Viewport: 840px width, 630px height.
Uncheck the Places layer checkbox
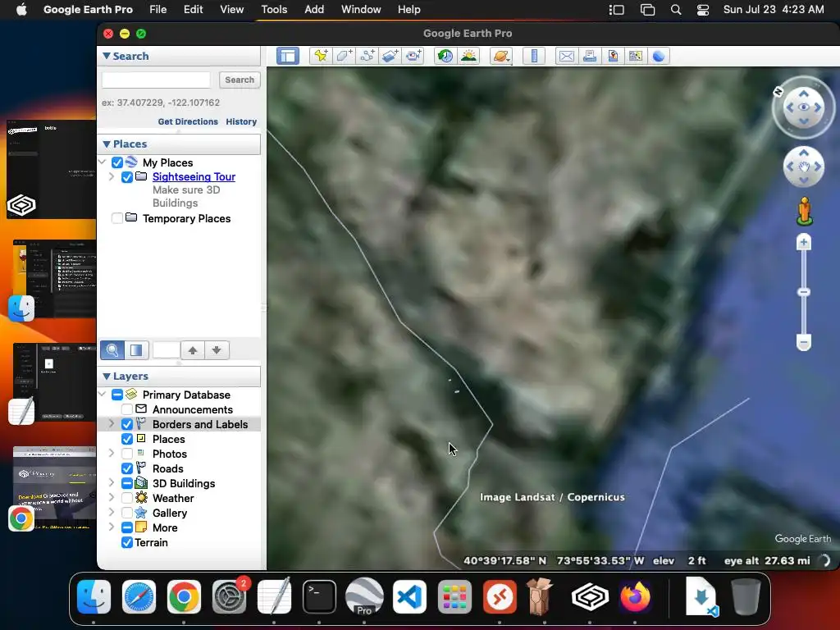click(127, 440)
